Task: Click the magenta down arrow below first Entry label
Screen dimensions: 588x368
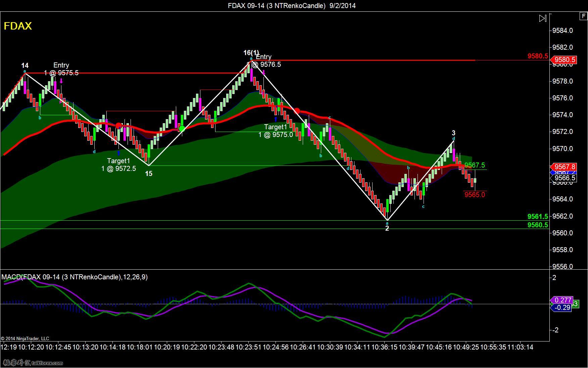Action: coord(61,81)
